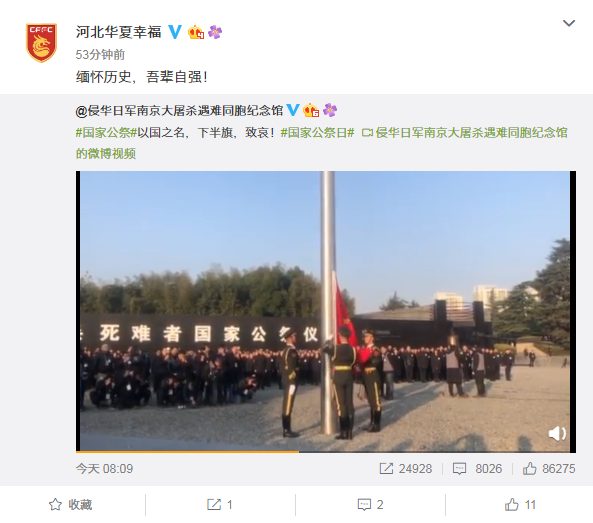Click the CFFC club avatar logo
Image resolution: width=593 pixels, height=523 pixels.
[x=41, y=43]
